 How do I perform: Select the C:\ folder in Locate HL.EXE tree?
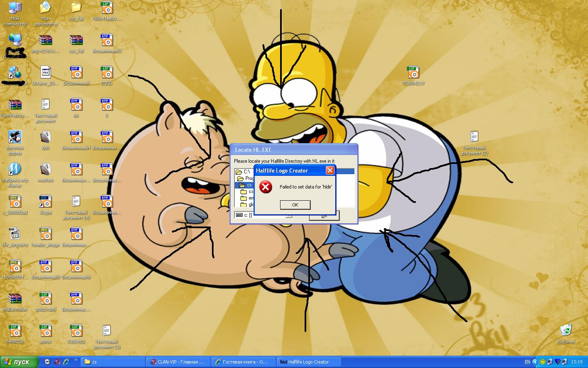click(243, 172)
